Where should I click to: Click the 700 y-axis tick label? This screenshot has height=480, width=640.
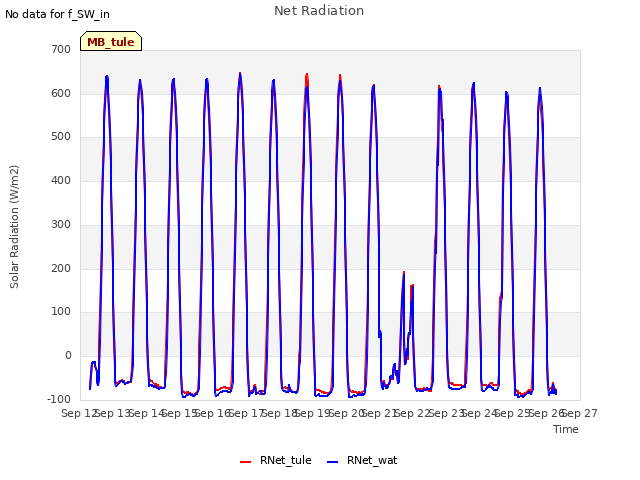[x=61, y=49]
